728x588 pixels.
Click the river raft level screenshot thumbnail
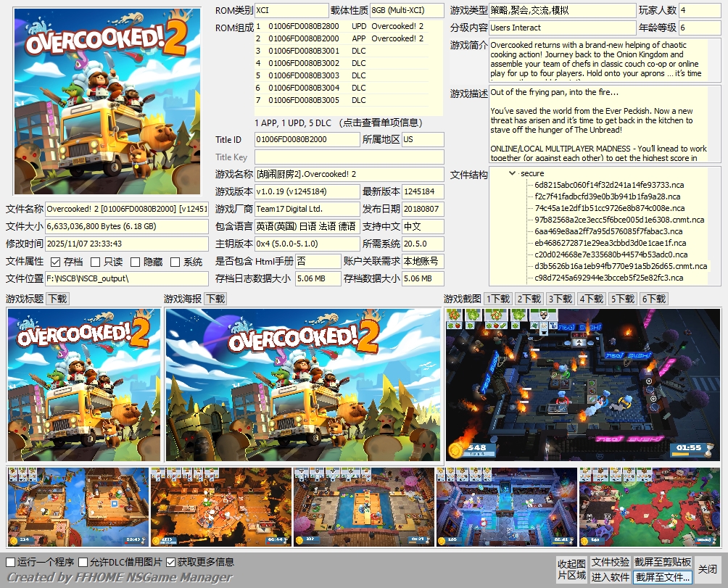(x=364, y=507)
